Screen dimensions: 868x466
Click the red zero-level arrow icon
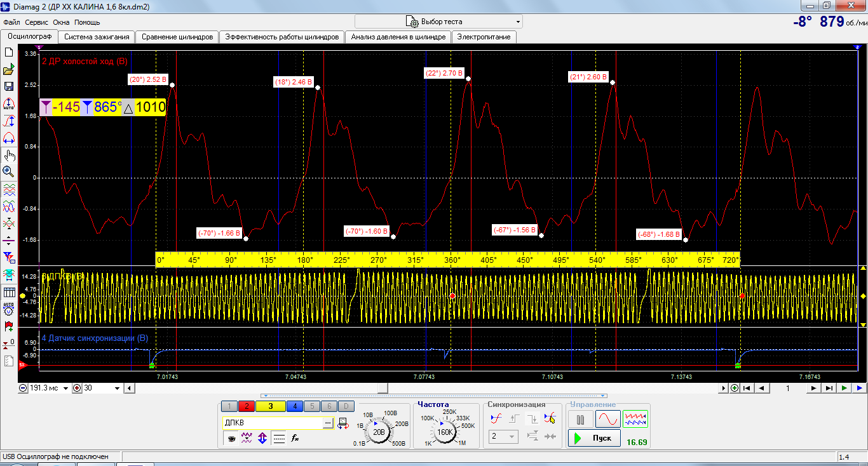coord(9,343)
